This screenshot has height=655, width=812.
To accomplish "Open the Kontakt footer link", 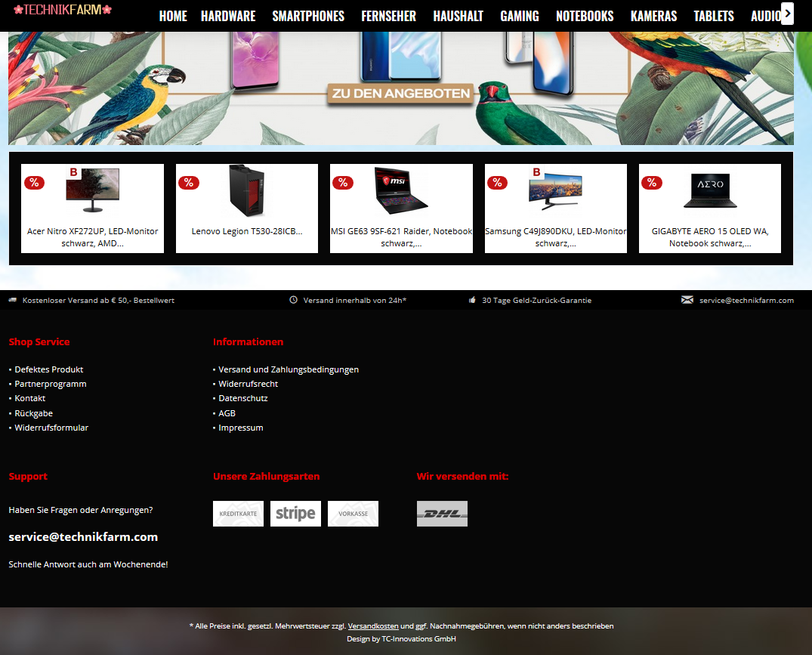I will point(30,398).
